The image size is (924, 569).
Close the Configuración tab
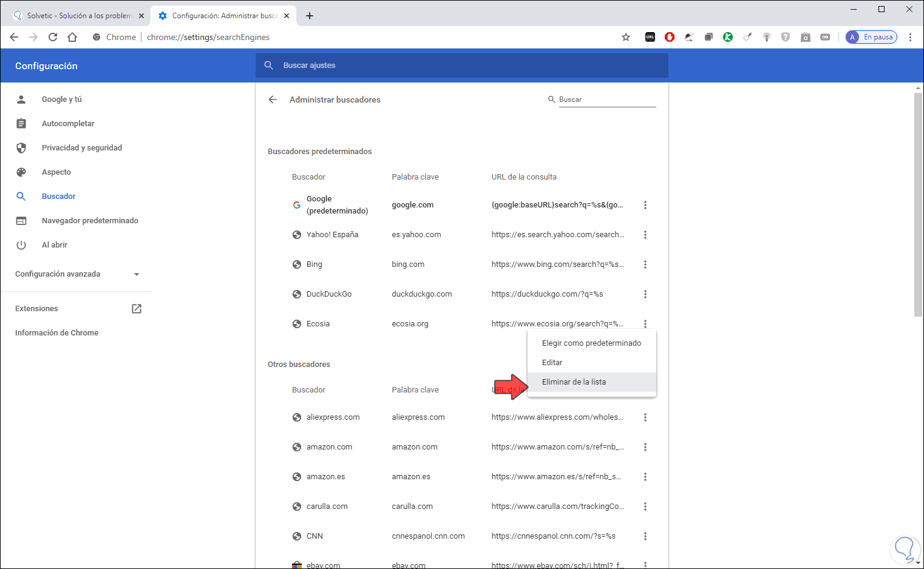287,16
